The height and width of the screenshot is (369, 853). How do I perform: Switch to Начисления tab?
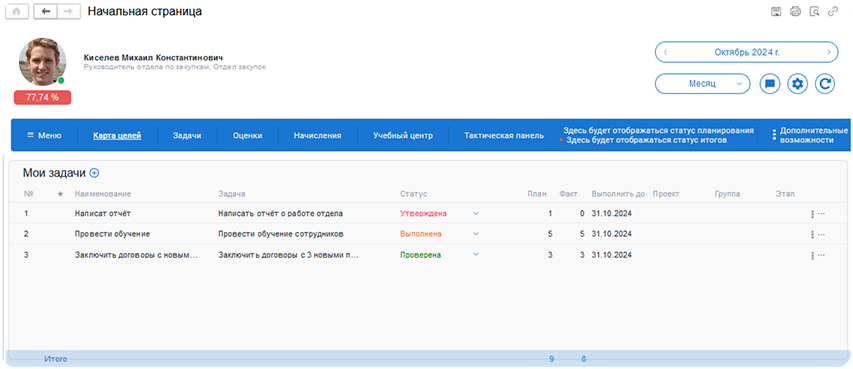pos(317,136)
